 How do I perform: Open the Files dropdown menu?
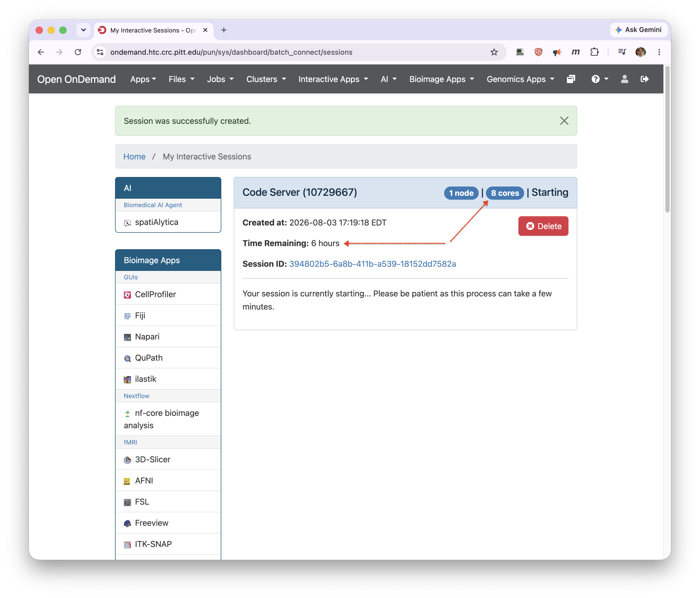coord(181,79)
